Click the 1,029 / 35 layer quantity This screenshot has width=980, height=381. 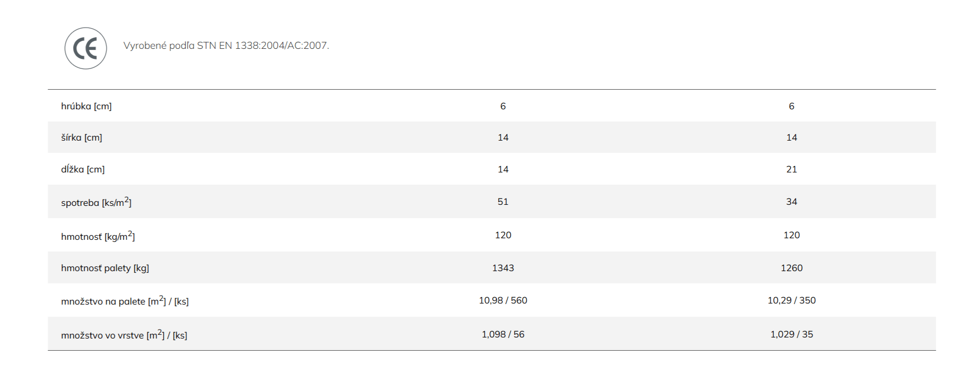pyautogui.click(x=792, y=334)
